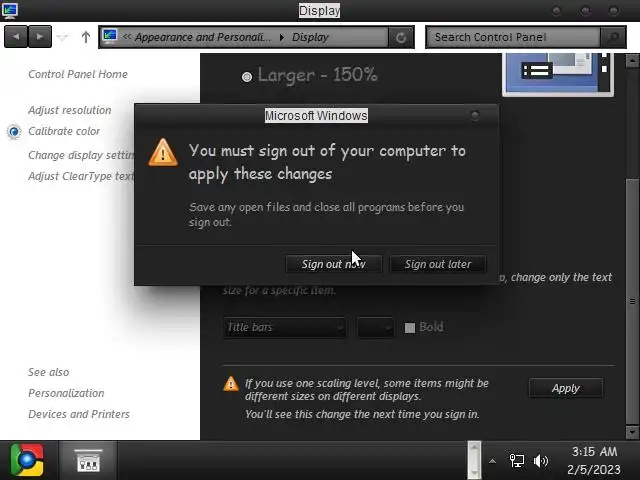The height and width of the screenshot is (480, 640).
Task: Open the Start button on the taskbar
Action: pyautogui.click(x=27, y=460)
